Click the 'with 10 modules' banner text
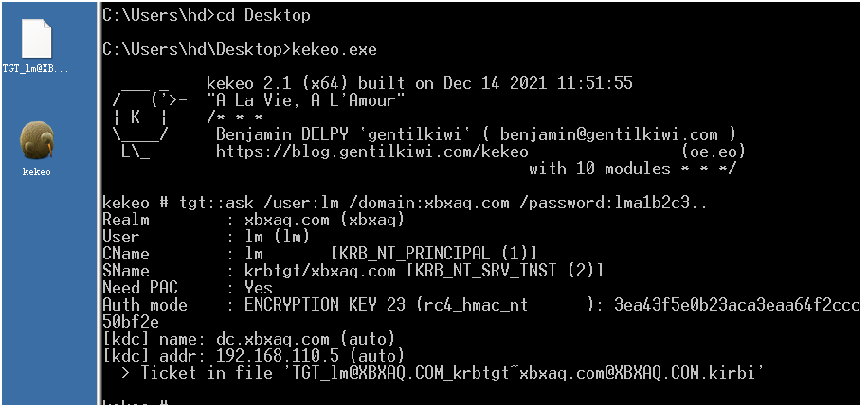Image resolution: width=868 pixels, height=409 pixels. click(x=600, y=169)
